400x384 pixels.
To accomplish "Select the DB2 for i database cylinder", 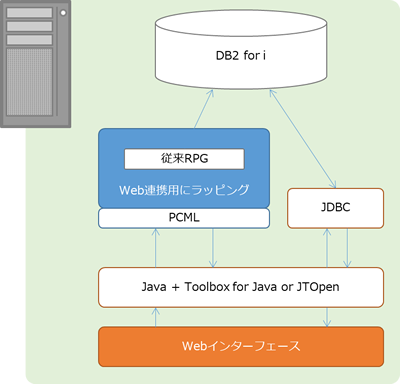I will pyautogui.click(x=241, y=49).
